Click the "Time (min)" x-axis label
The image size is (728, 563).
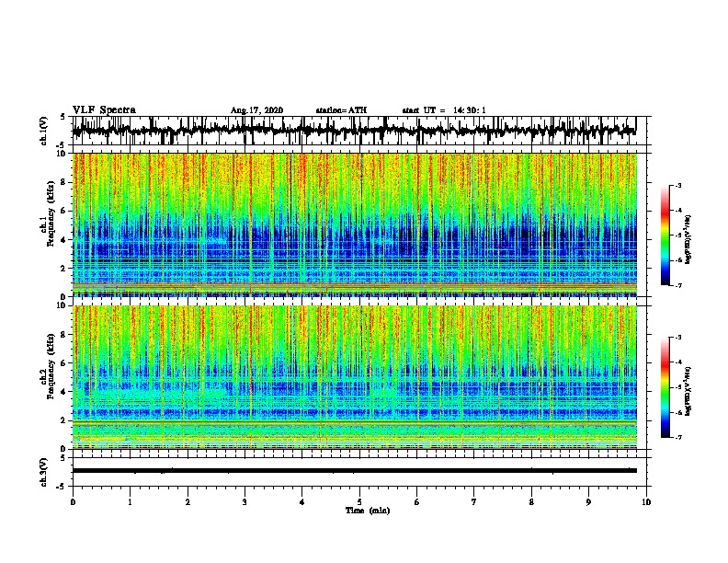click(x=368, y=511)
